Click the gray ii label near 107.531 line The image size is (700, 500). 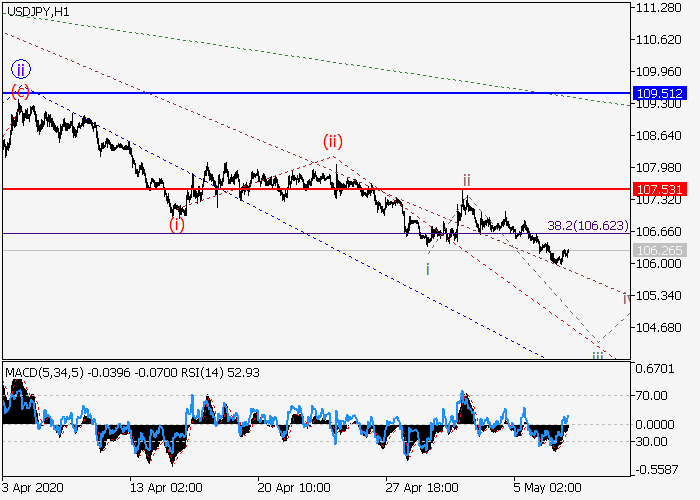point(466,181)
